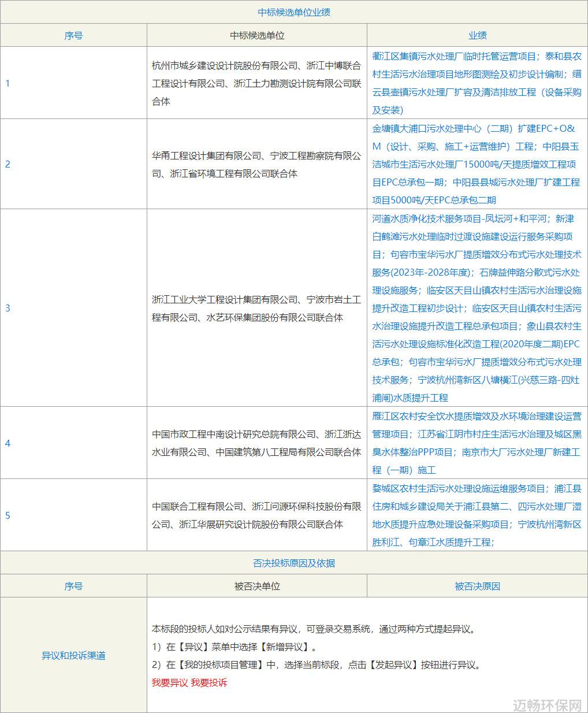Click the 序号 header in rejection section
The height and width of the screenshot is (713, 588).
73,586
